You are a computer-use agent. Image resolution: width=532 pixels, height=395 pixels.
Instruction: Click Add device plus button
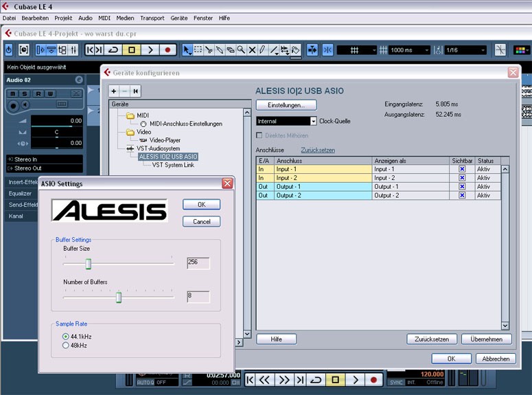tap(114, 91)
